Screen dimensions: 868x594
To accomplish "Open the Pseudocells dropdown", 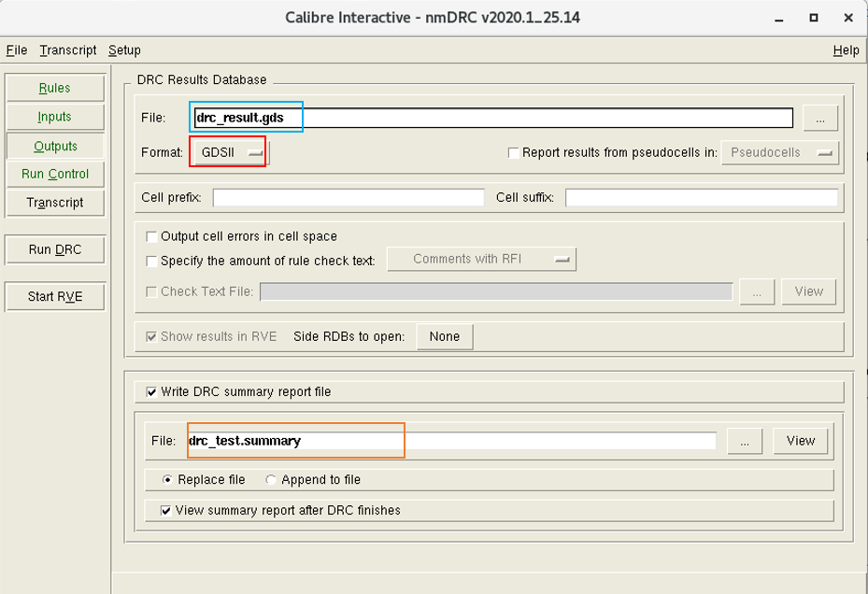I will click(x=779, y=153).
